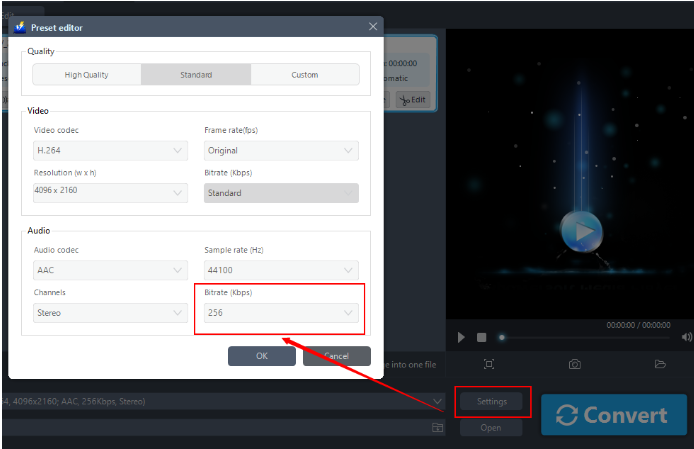The width and height of the screenshot is (694, 449).
Task: Start conversion with Convert button
Action: [x=614, y=415]
